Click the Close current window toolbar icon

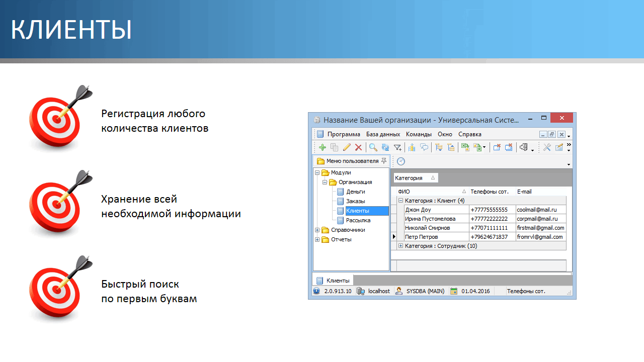click(497, 147)
